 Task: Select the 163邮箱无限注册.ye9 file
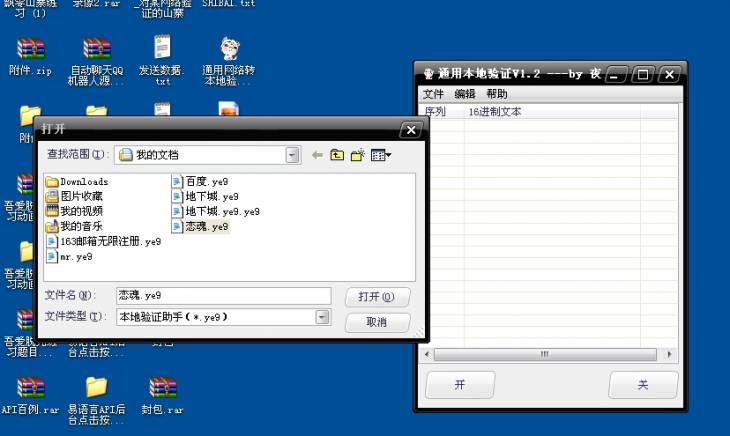110,242
